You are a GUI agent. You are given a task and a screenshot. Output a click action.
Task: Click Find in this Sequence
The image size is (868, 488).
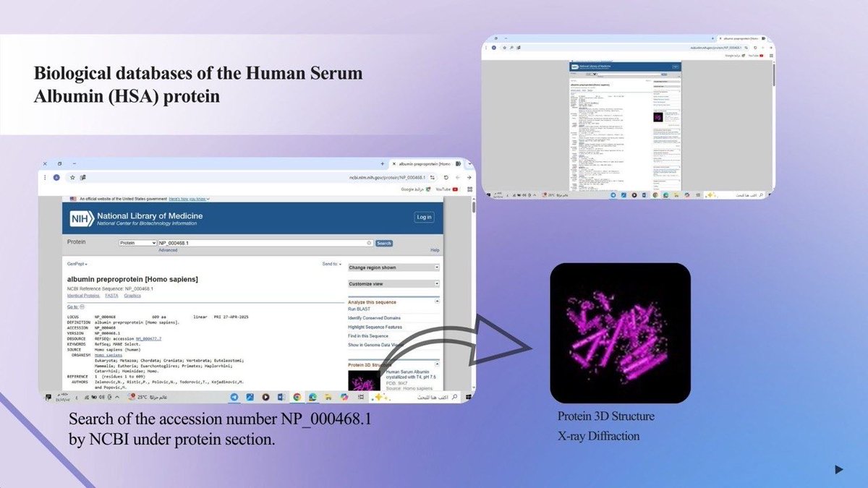point(368,335)
